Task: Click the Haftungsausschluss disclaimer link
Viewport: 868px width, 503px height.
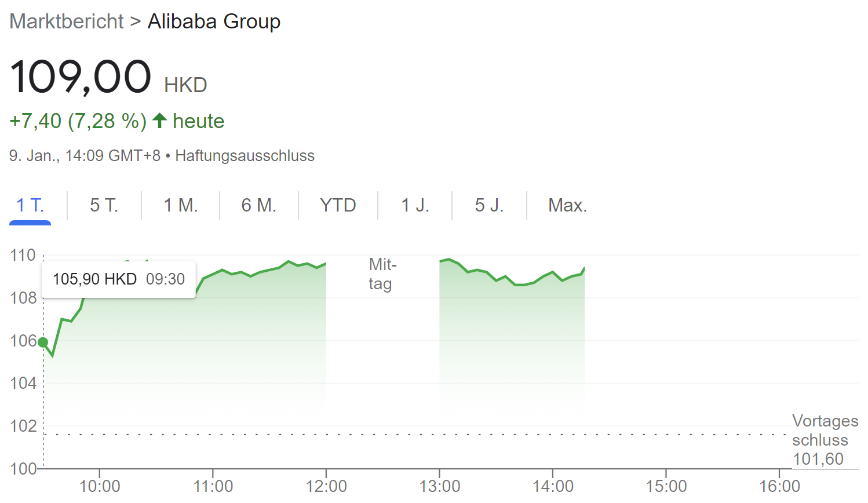Action: 245,156
